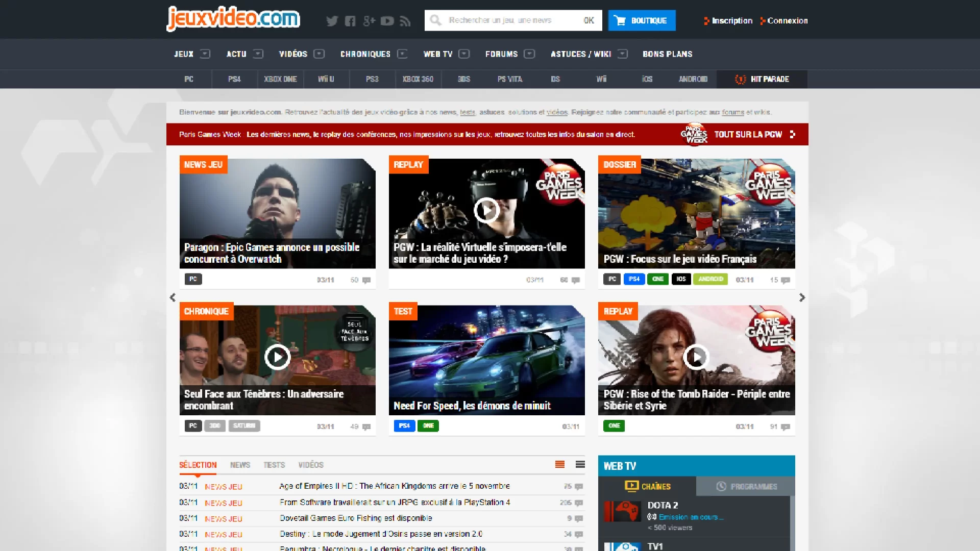Click the ONE tag under Tomb Raider replay
Screen dimensions: 980x551
[614, 425]
